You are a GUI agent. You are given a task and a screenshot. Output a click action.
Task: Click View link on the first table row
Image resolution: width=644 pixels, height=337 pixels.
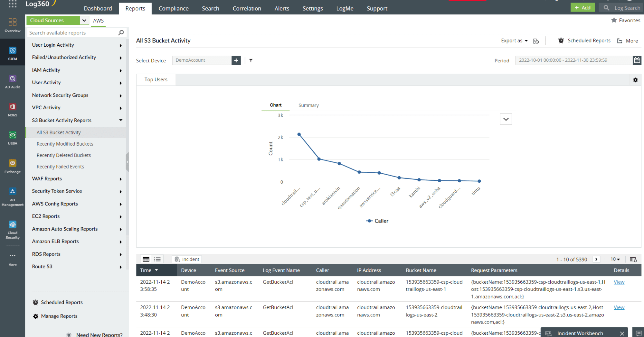pos(619,282)
